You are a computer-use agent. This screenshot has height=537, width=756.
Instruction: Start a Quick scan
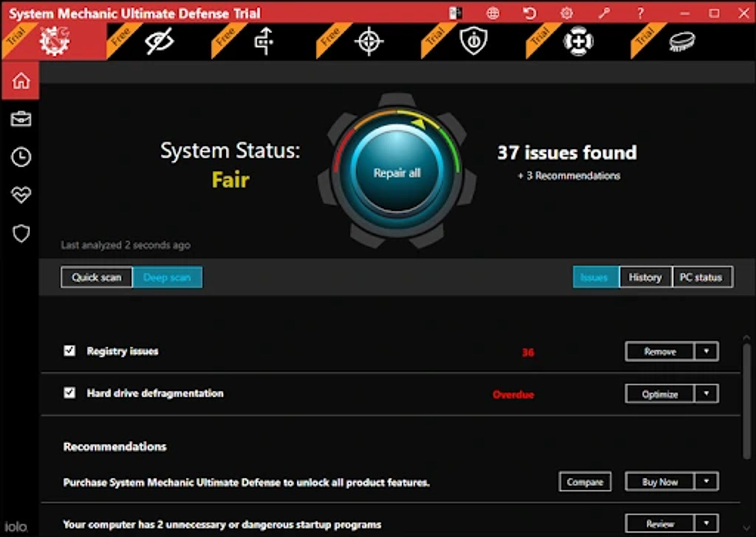point(96,277)
